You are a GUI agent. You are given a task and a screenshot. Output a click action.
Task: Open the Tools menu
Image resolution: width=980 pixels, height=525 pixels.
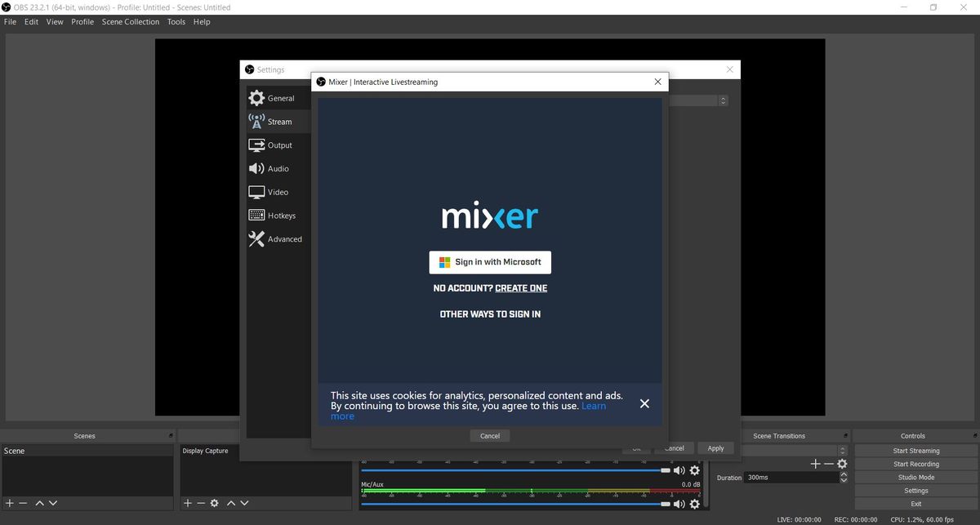(x=176, y=22)
